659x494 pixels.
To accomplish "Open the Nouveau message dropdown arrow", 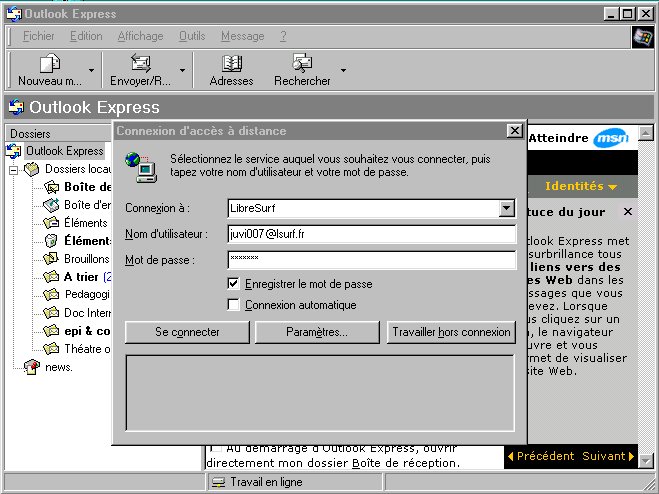I will click(91, 70).
